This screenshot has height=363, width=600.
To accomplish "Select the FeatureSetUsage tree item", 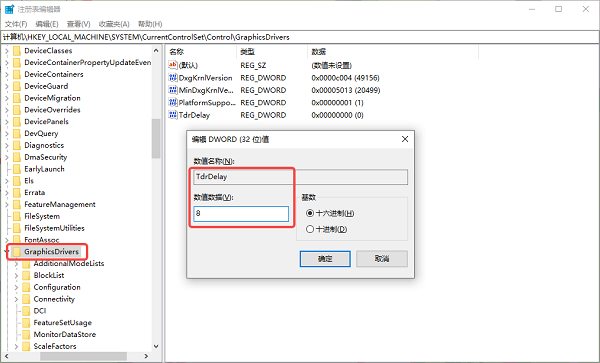I will [x=63, y=322].
